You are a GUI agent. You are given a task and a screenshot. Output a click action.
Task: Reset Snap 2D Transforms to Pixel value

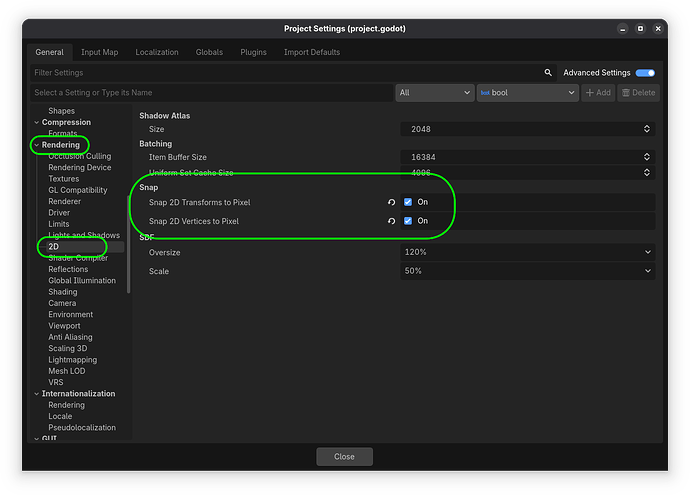[392, 202]
